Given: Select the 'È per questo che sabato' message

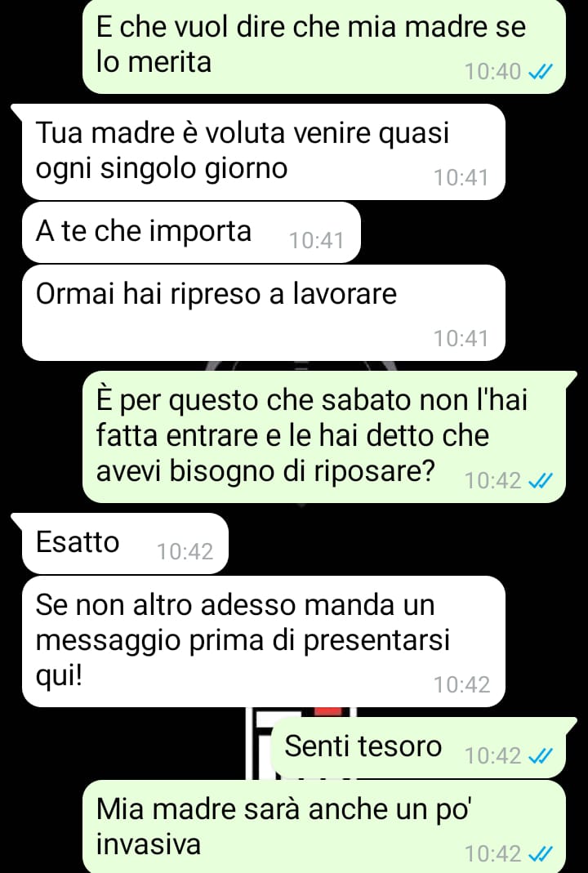Looking at the screenshot, I should [x=324, y=436].
